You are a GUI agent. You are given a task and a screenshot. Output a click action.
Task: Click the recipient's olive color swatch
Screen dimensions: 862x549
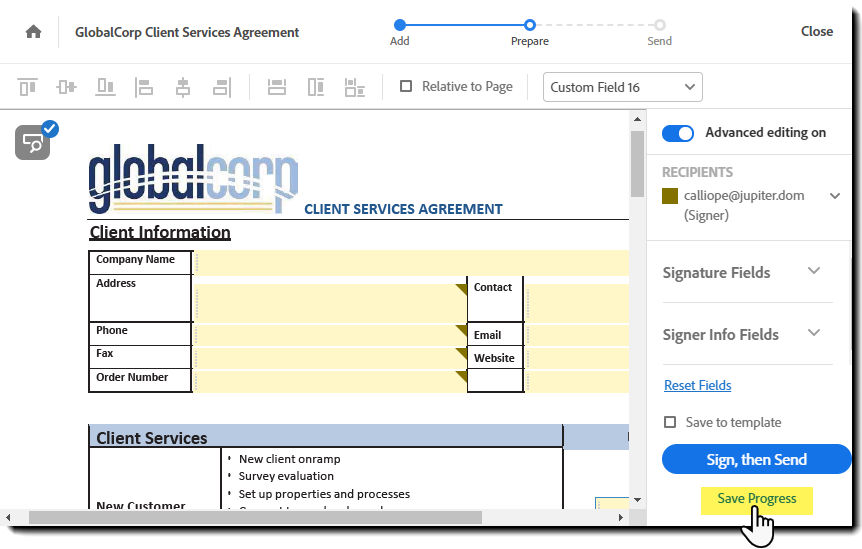tap(670, 196)
